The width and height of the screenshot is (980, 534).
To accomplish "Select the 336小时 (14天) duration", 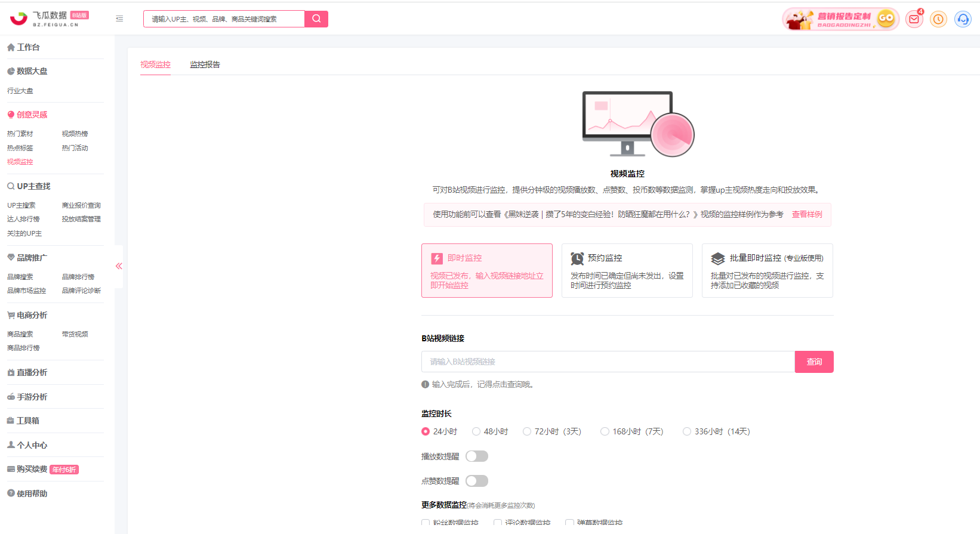I will click(x=716, y=431).
